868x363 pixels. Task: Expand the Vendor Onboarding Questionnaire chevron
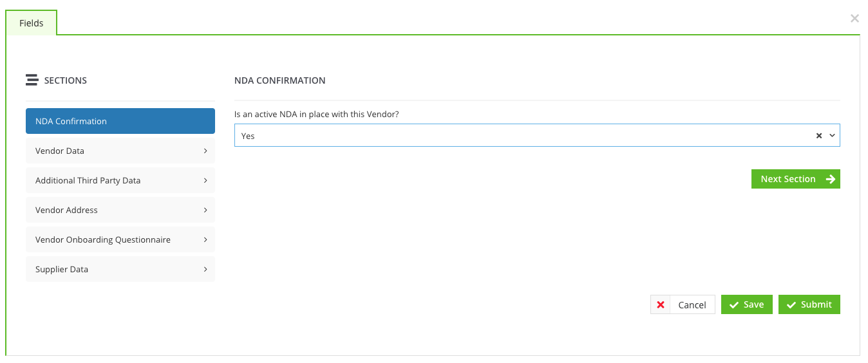tap(205, 239)
